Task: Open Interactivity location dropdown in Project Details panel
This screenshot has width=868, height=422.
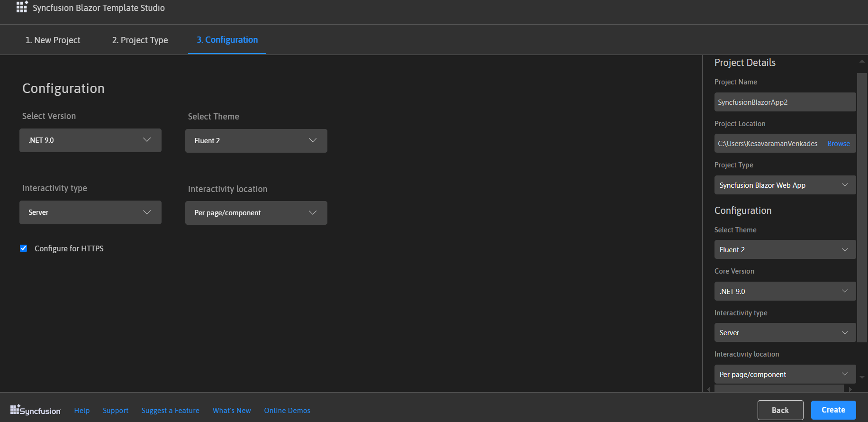Action: [785, 374]
